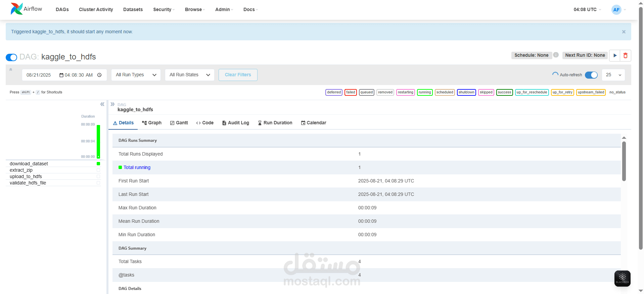Screen dimensions: 644x294
Task: Change the 25 runs count dropdown
Action: click(x=613, y=75)
